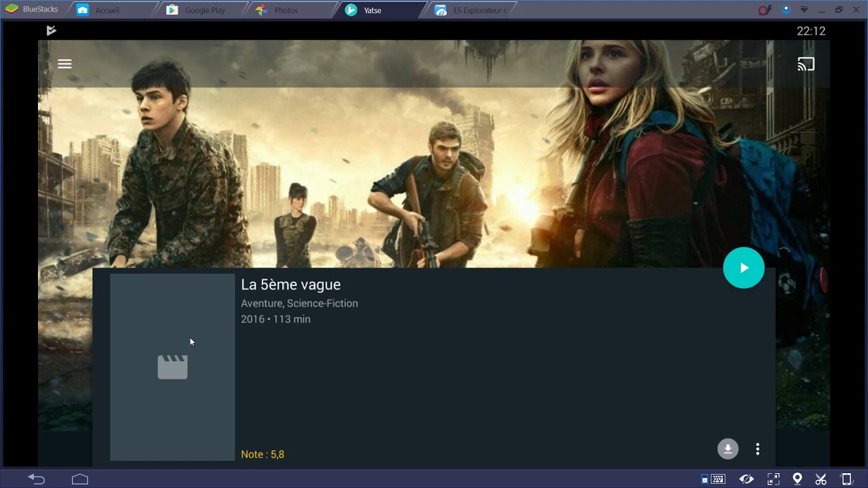This screenshot has width=868, height=488.
Task: Enter fullscreen mode in BlueStacks
Action: click(x=773, y=479)
